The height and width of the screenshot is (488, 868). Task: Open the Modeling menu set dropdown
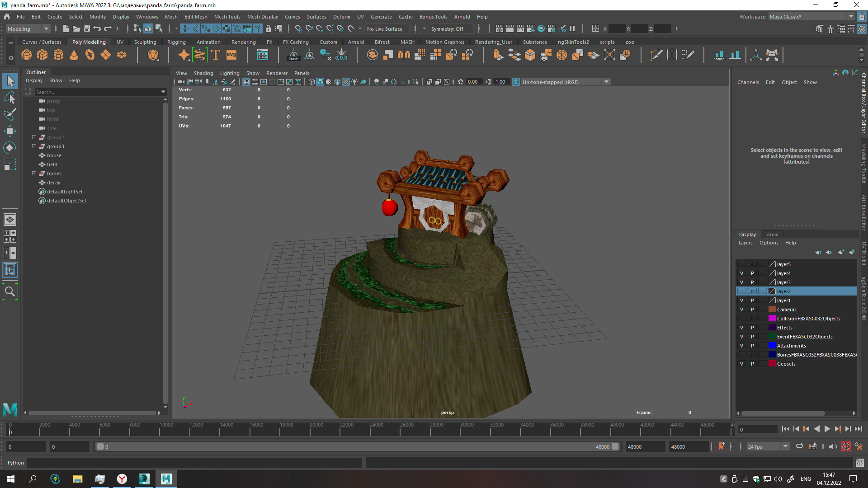pos(28,28)
